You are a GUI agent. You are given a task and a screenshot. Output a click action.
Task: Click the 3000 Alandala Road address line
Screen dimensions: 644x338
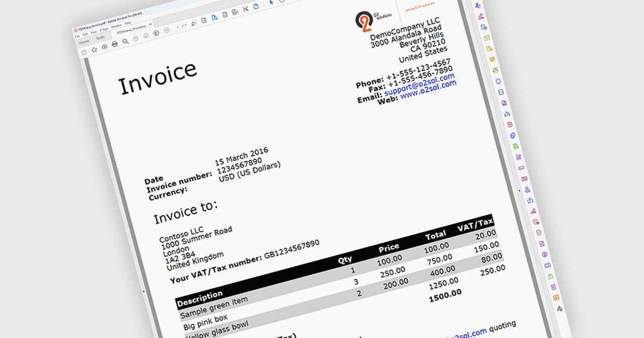coord(406,38)
